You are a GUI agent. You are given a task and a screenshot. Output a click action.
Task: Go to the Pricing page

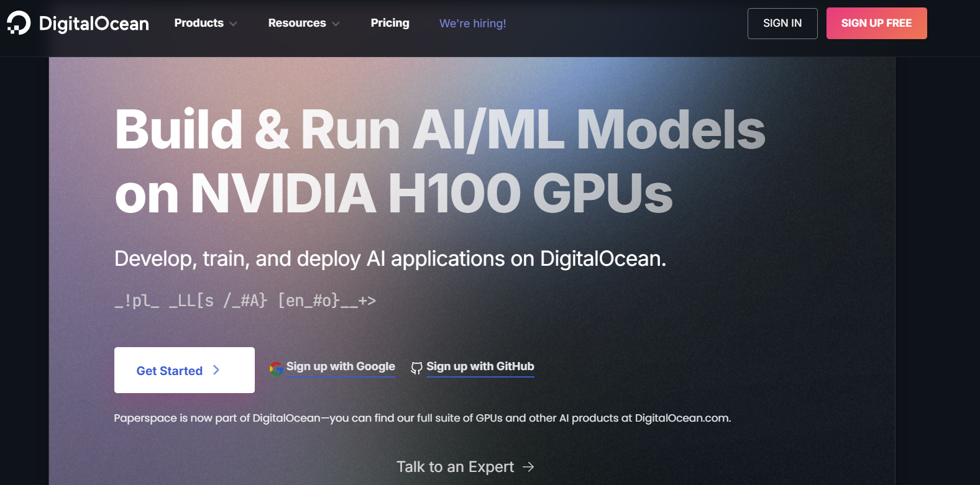point(390,23)
